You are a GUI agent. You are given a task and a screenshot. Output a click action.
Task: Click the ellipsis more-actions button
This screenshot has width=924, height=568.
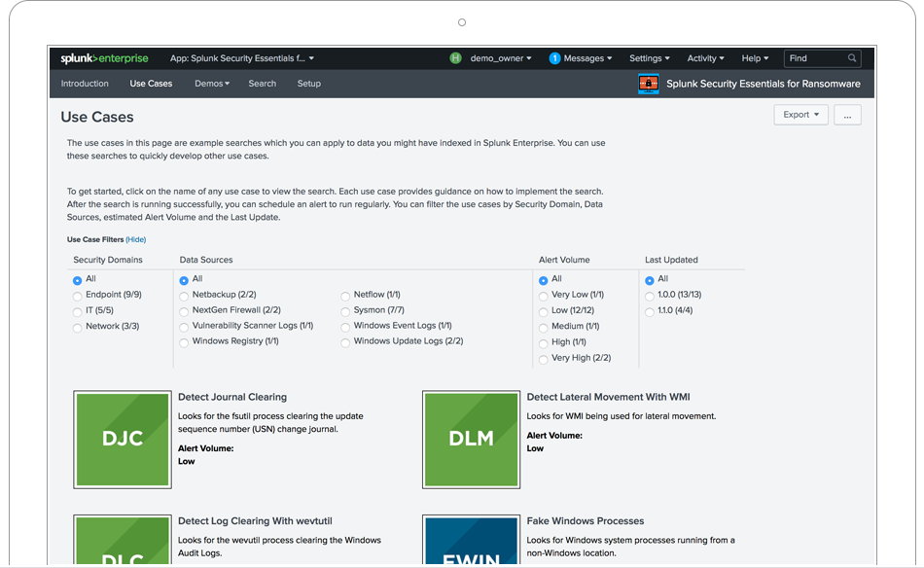click(x=847, y=115)
